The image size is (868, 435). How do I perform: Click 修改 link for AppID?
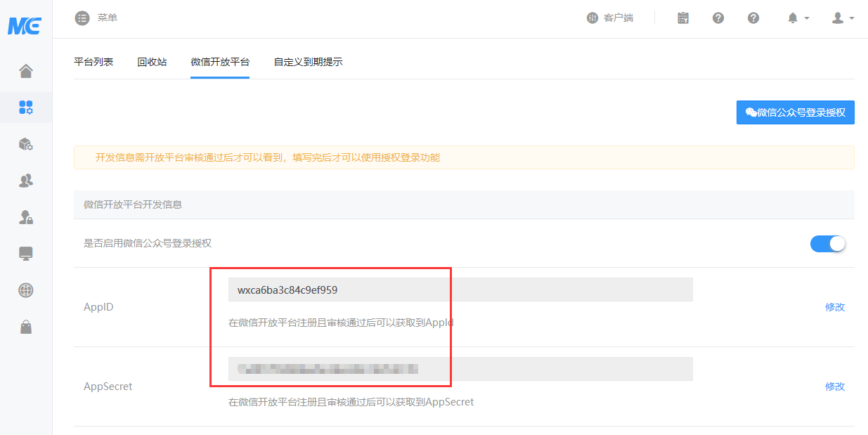(835, 307)
